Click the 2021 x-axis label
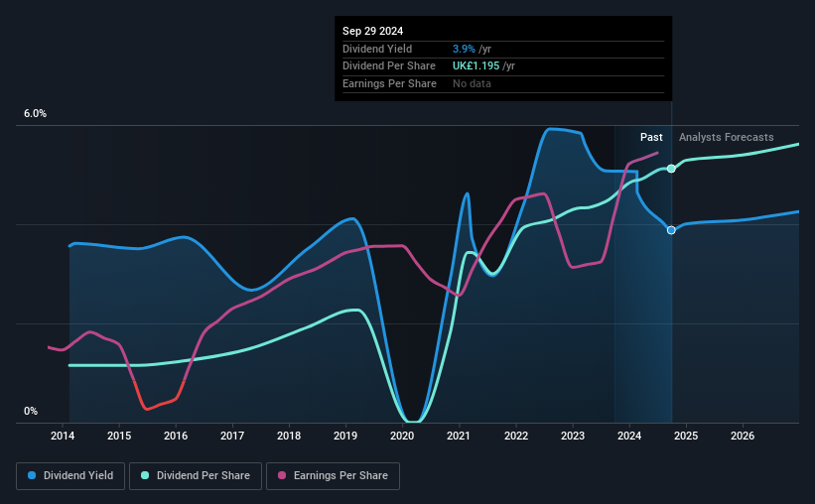The height and width of the screenshot is (504, 815). point(459,436)
